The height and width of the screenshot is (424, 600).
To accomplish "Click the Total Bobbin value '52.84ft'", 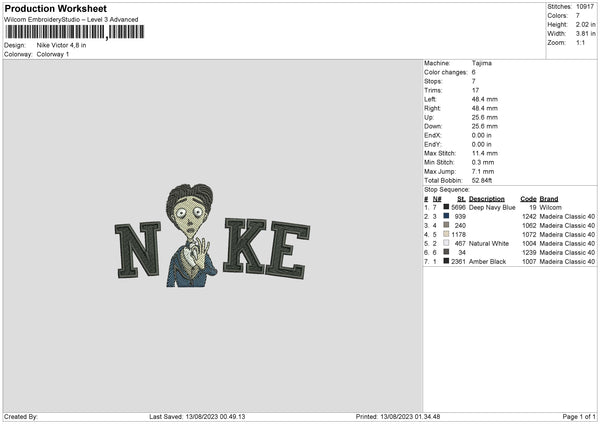I will tap(482, 181).
